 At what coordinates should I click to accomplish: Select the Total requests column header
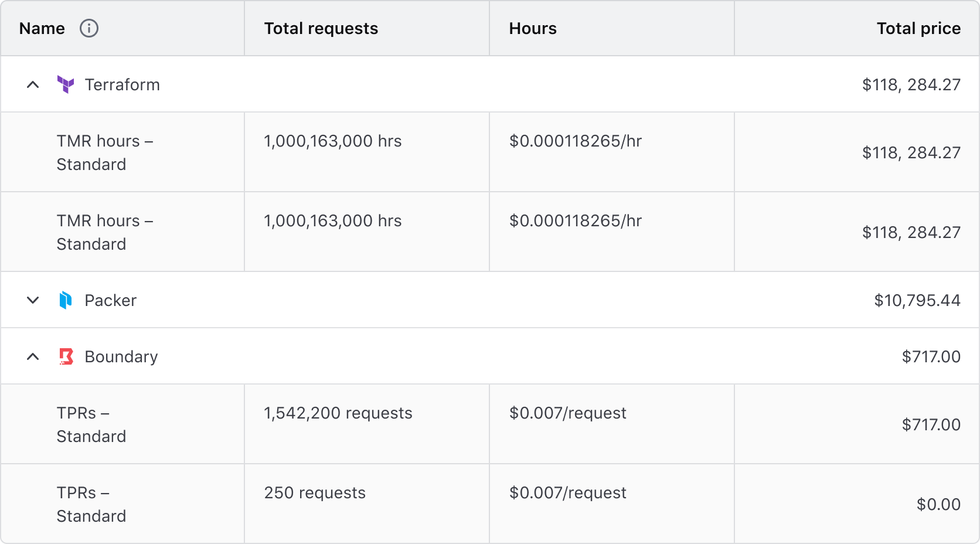click(x=321, y=28)
